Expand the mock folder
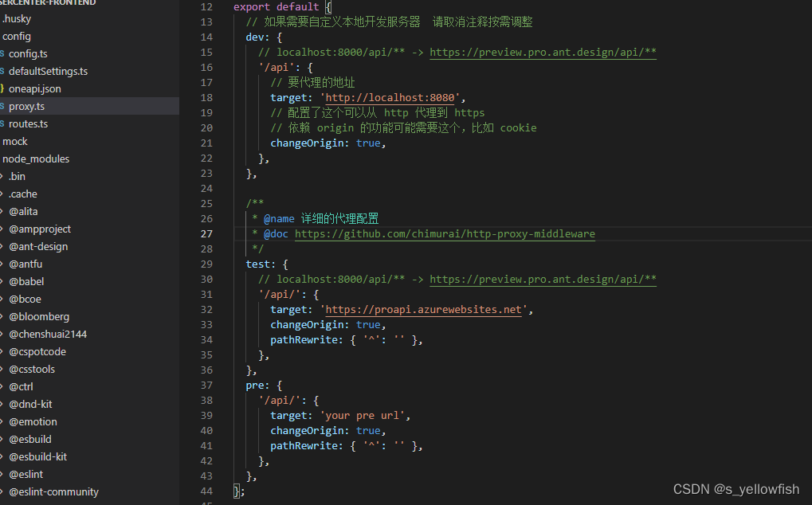Viewport: 812px width, 505px height. click(x=15, y=142)
